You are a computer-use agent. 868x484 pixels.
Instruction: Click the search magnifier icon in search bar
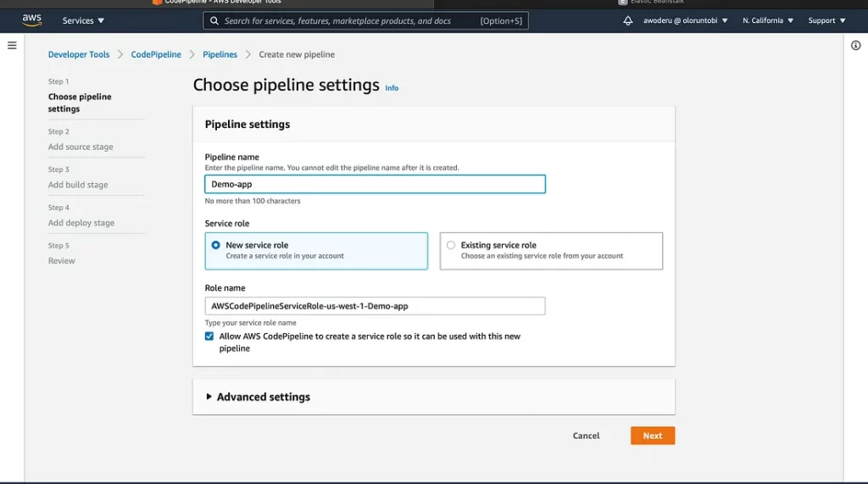tap(214, 20)
